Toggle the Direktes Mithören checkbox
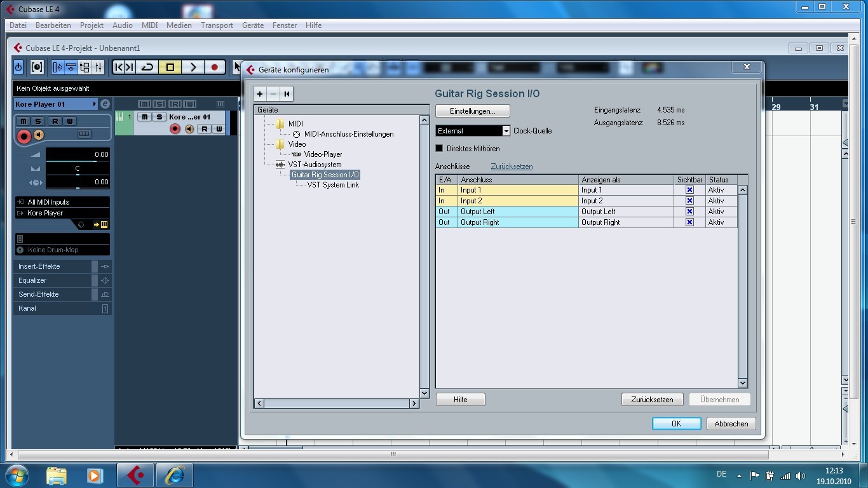 [439, 148]
